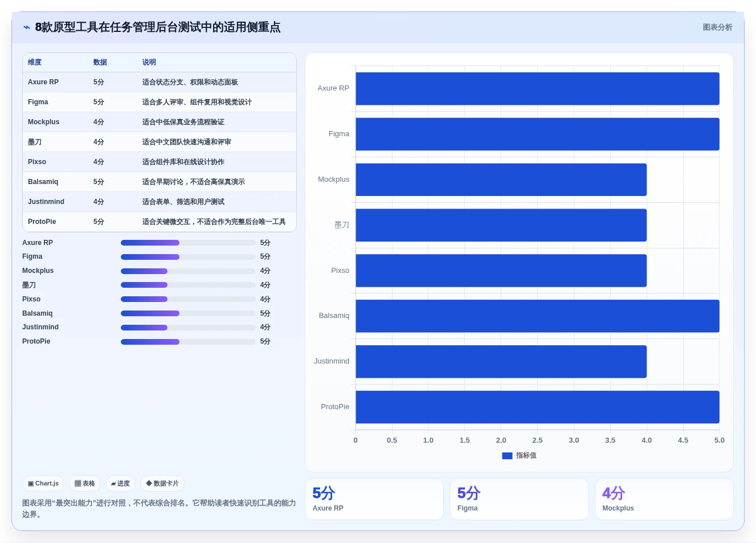
Task: Click the 数据 column header
Action: tap(100, 62)
